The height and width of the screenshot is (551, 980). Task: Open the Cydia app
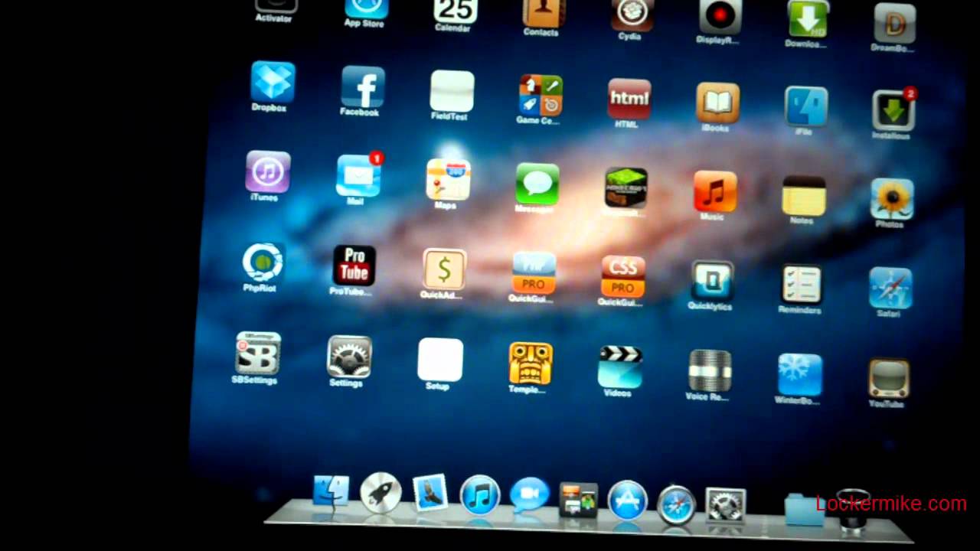coord(632,15)
